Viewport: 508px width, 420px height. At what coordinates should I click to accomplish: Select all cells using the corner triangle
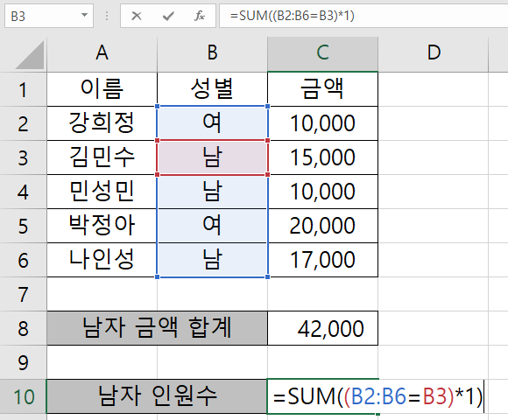(x=30, y=55)
